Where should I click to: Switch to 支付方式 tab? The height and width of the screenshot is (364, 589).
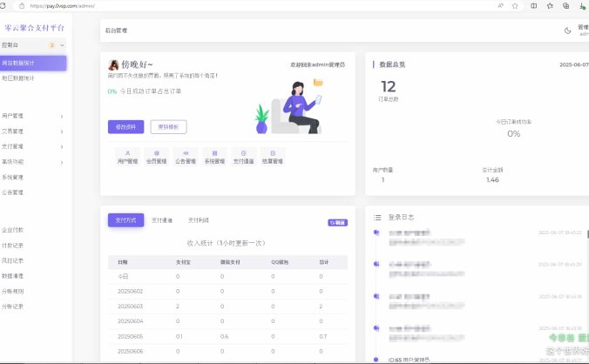point(125,220)
